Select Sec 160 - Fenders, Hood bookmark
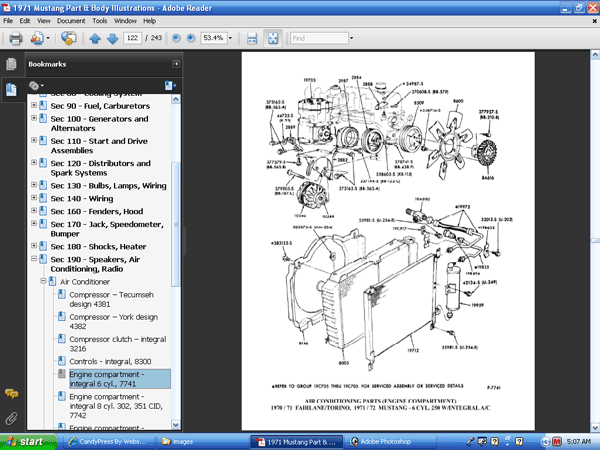The height and width of the screenshot is (450, 600). coord(97,211)
